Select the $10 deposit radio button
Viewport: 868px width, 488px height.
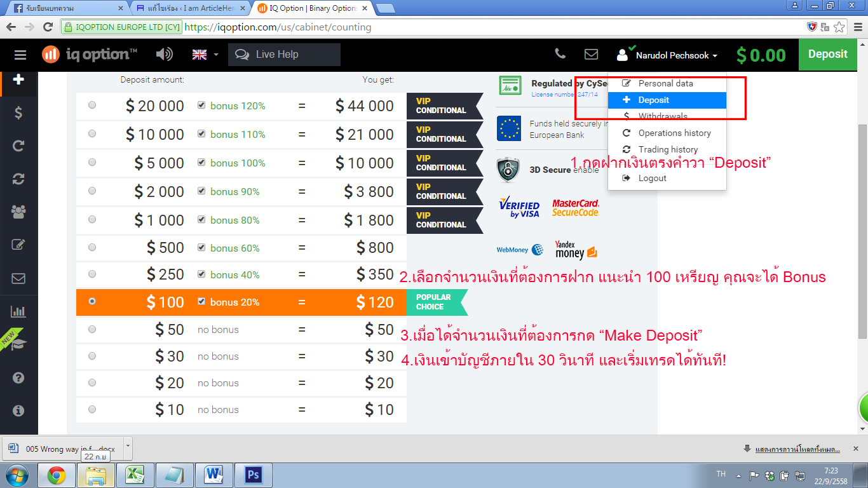(x=93, y=409)
